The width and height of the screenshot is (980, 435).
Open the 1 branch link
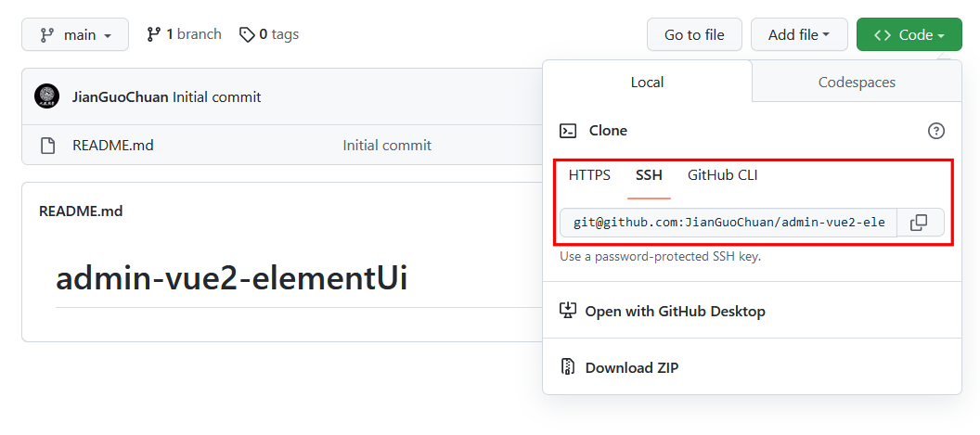tap(185, 34)
